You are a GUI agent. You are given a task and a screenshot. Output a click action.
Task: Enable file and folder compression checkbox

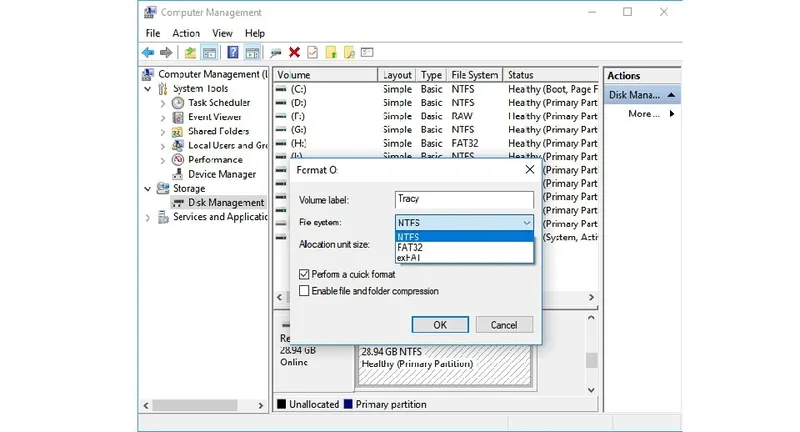pyautogui.click(x=304, y=291)
